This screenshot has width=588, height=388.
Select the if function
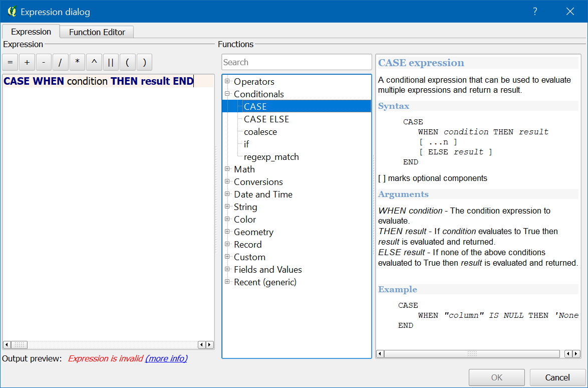coord(246,144)
